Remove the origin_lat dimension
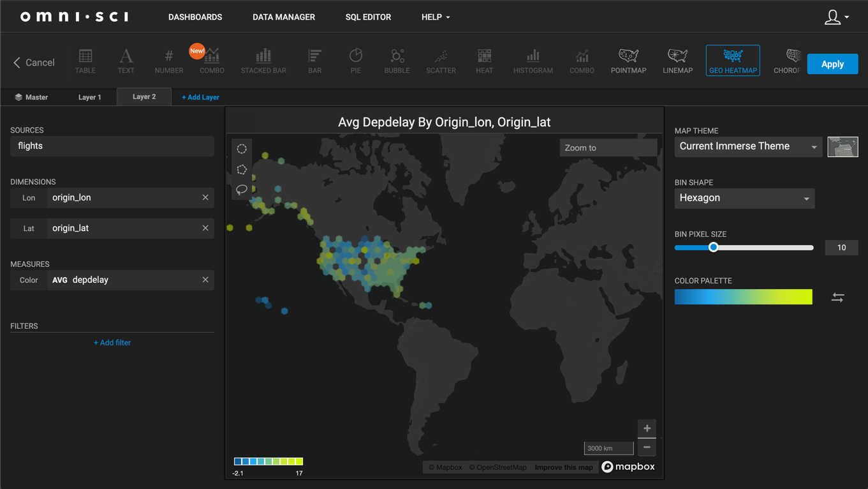This screenshot has height=489, width=868. pos(205,228)
